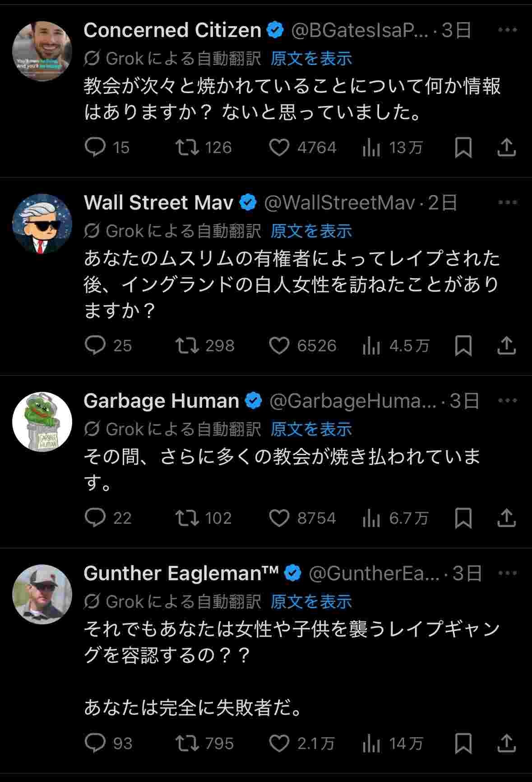This screenshot has width=532, height=782.
Task: Repost the Wall Street Mav post
Action: [x=187, y=345]
